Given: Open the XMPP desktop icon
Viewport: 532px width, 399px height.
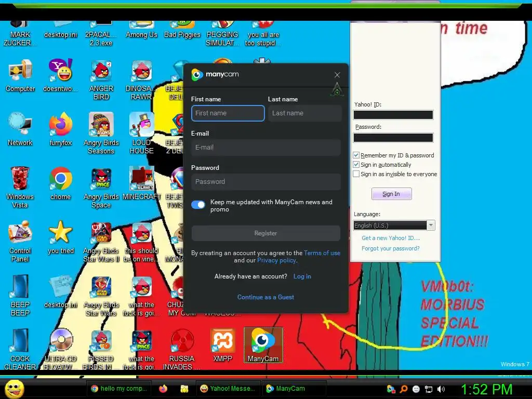Looking at the screenshot, I should (x=222, y=345).
